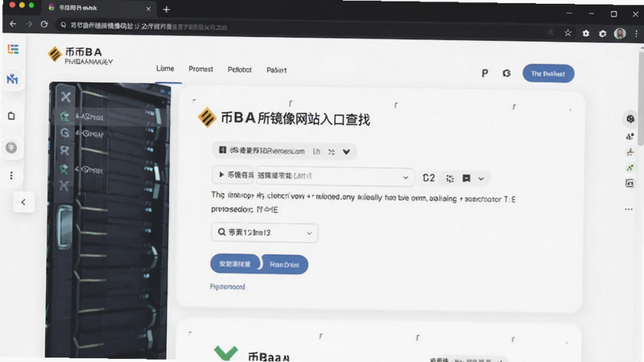This screenshot has height=362, width=644.
Task: Open the vertical dots menu in left sidebar
Action: 11,175
